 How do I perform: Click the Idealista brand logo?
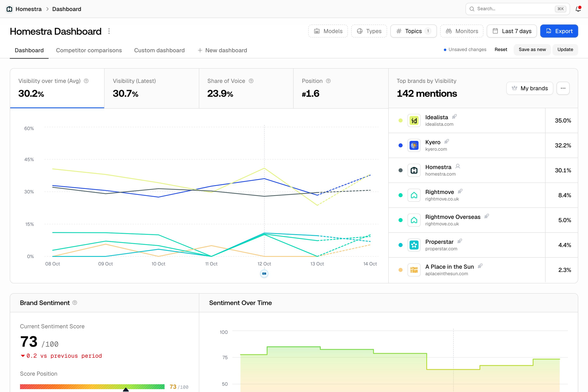point(414,120)
